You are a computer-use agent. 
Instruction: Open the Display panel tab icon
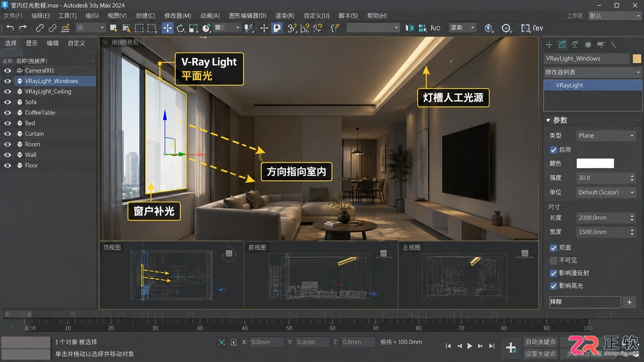[601, 45]
